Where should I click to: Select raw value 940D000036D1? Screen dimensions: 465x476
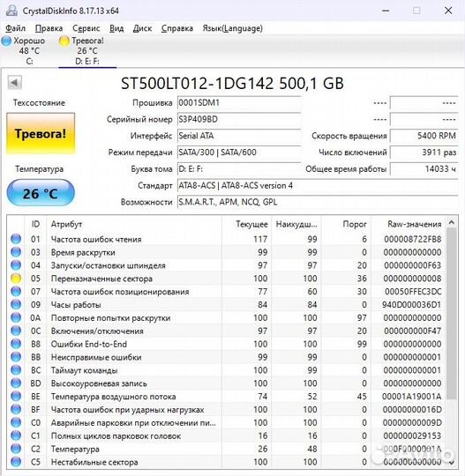411,305
